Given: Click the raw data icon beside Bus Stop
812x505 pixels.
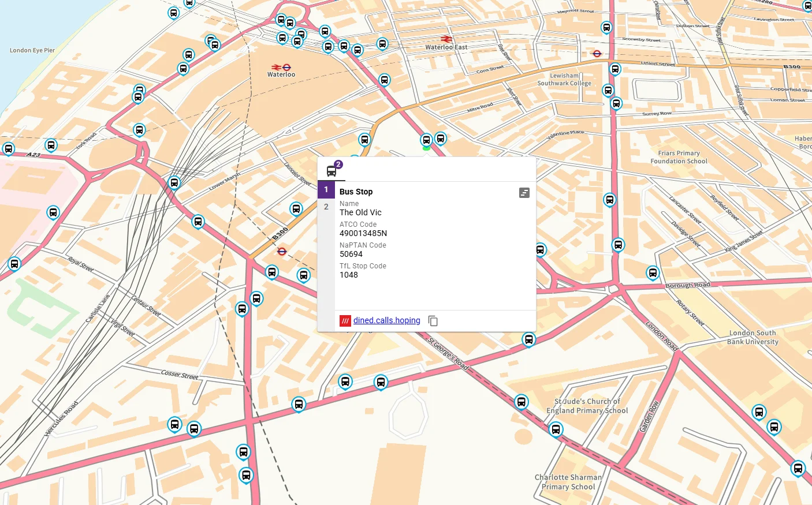Looking at the screenshot, I should (x=524, y=193).
